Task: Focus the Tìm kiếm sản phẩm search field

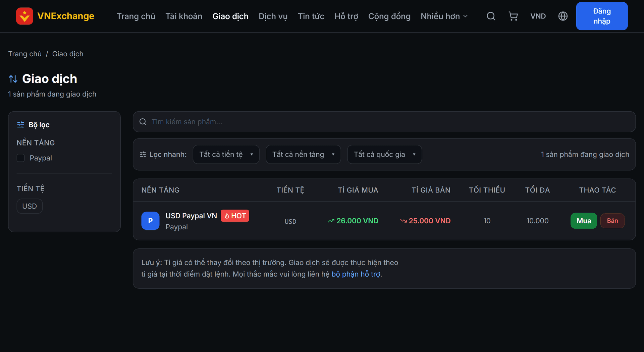Action: point(384,122)
